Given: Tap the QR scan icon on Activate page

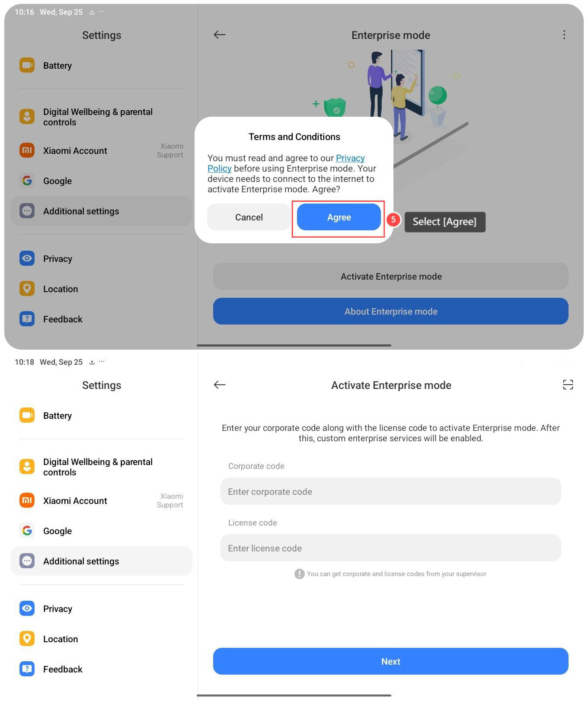Looking at the screenshot, I should click(568, 385).
